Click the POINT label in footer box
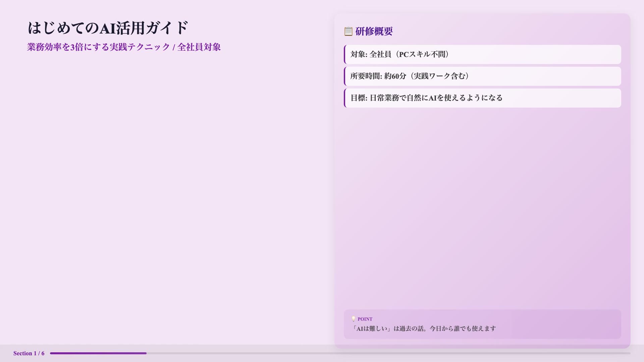The height and width of the screenshot is (362, 644). (365, 319)
